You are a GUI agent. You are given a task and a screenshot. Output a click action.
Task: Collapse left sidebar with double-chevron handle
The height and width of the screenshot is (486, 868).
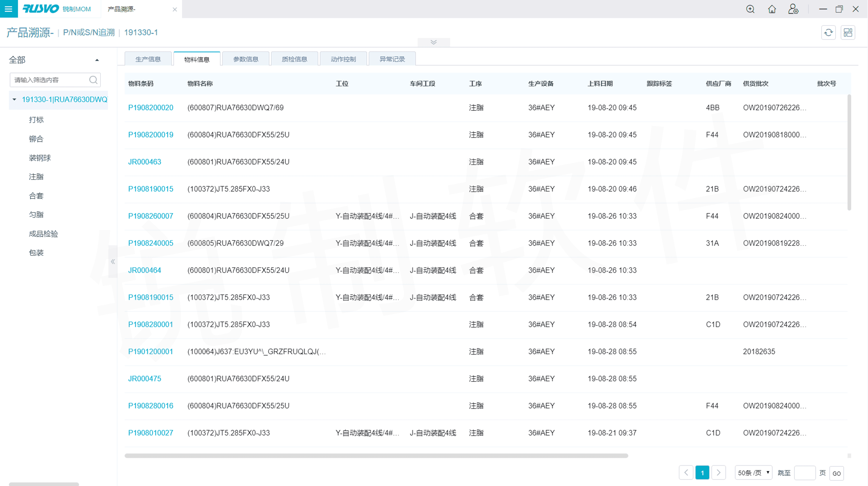[x=113, y=262]
